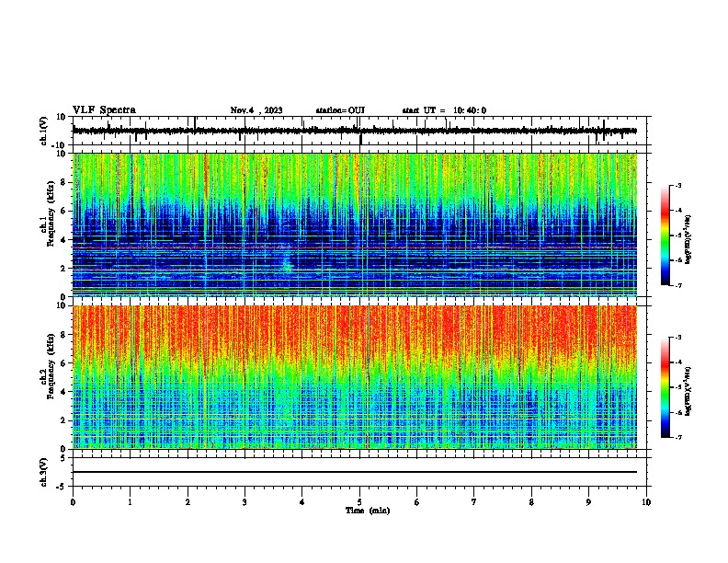Click the bright burst near 2 kHz in ch.1
Viewport: 728px width, 563px height.
pyautogui.click(x=288, y=261)
